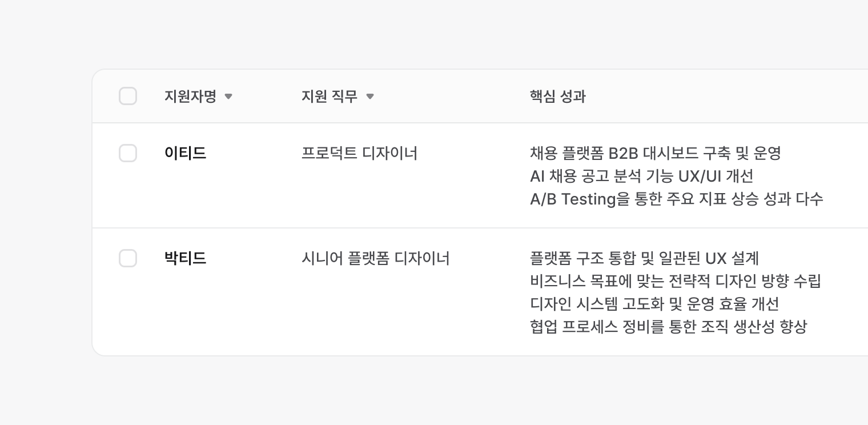Click the 지원자명 column header label

tap(190, 96)
